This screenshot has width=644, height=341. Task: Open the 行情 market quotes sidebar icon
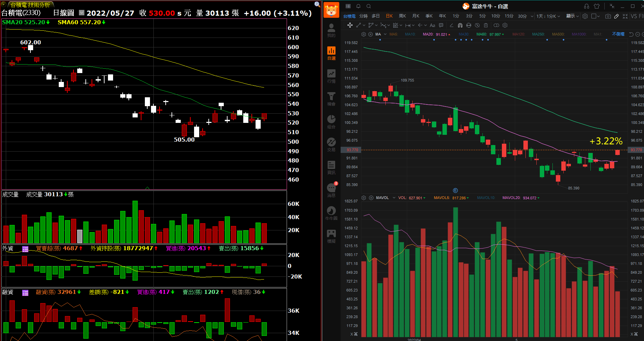point(331,76)
